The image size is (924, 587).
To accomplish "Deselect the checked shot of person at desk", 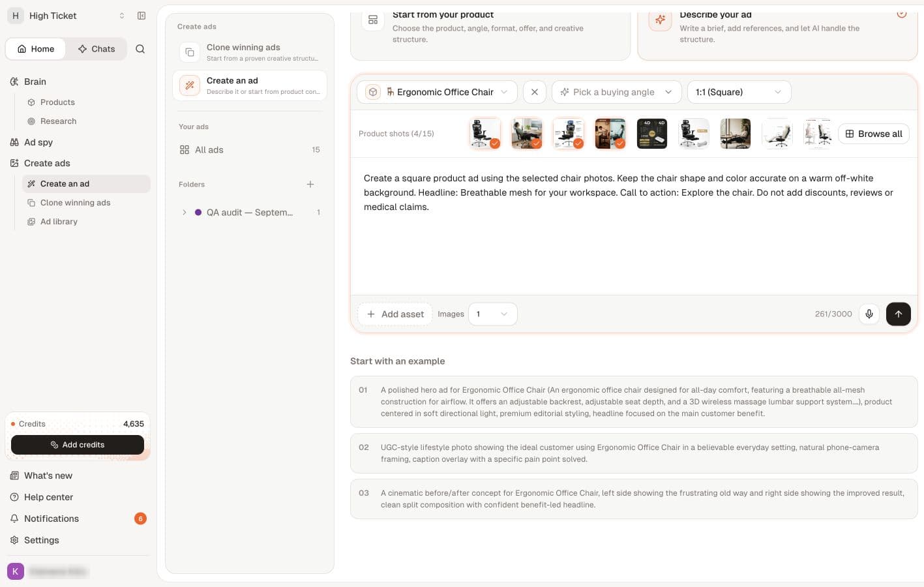I will [526, 134].
